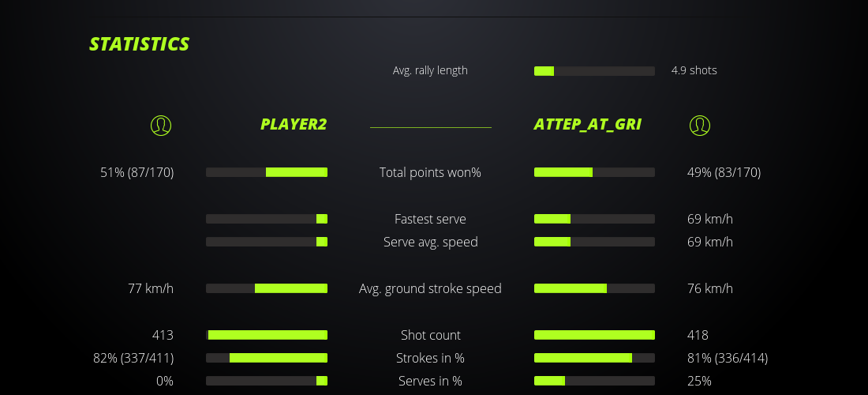Image resolution: width=868 pixels, height=395 pixels.
Task: Click ATTEP_AT_GRI's serves in % bar
Action: tap(594, 381)
